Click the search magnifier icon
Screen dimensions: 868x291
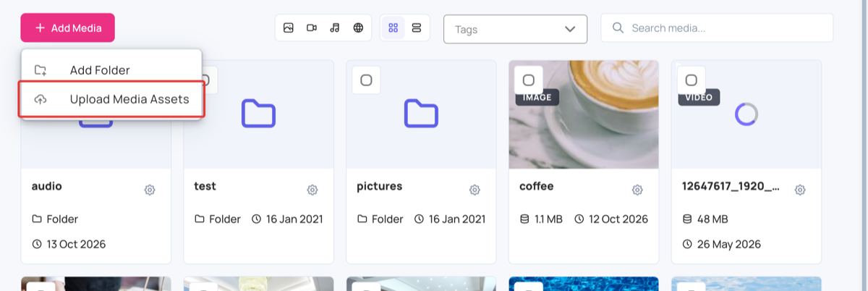coord(618,28)
